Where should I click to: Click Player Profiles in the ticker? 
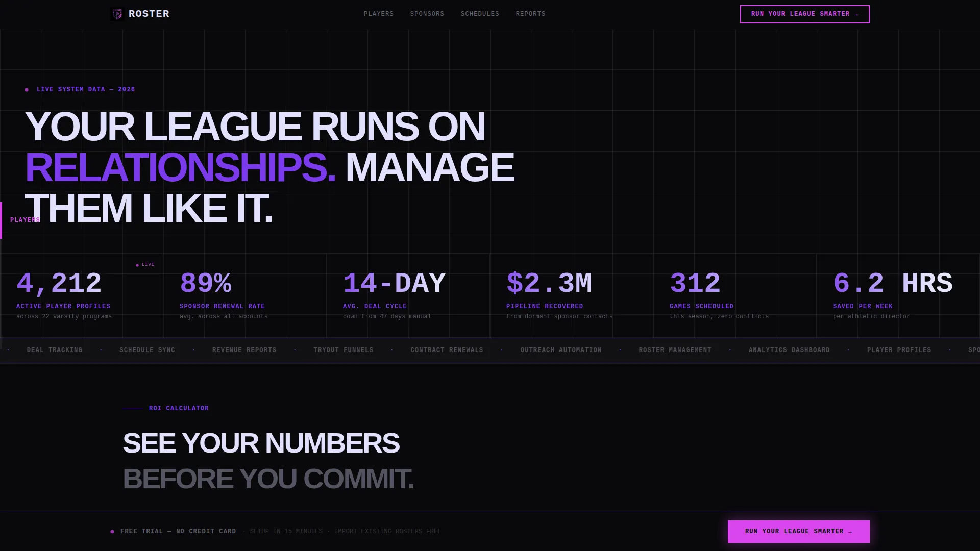point(899,350)
